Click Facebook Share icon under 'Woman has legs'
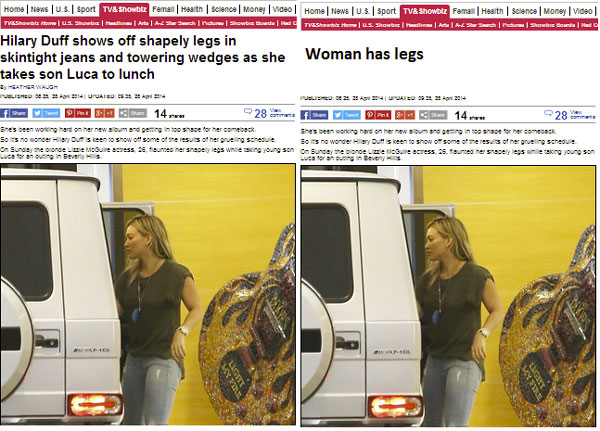Screen dimensions: 600x431 click(315, 115)
